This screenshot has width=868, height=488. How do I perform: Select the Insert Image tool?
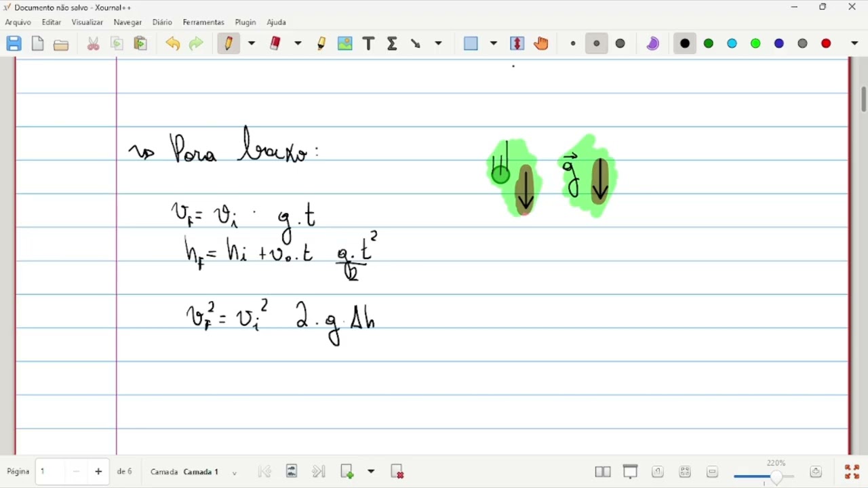345,43
